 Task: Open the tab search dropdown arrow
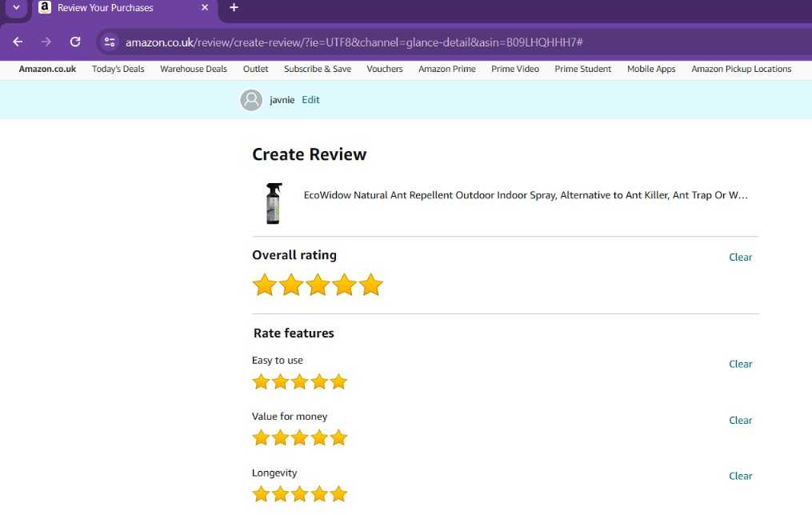coord(17,8)
